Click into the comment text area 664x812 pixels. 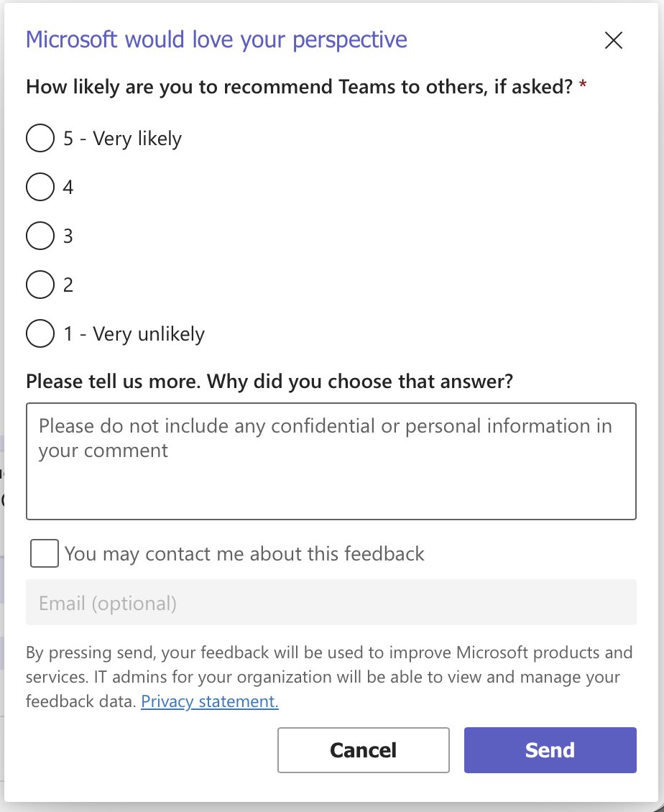pyautogui.click(x=331, y=461)
